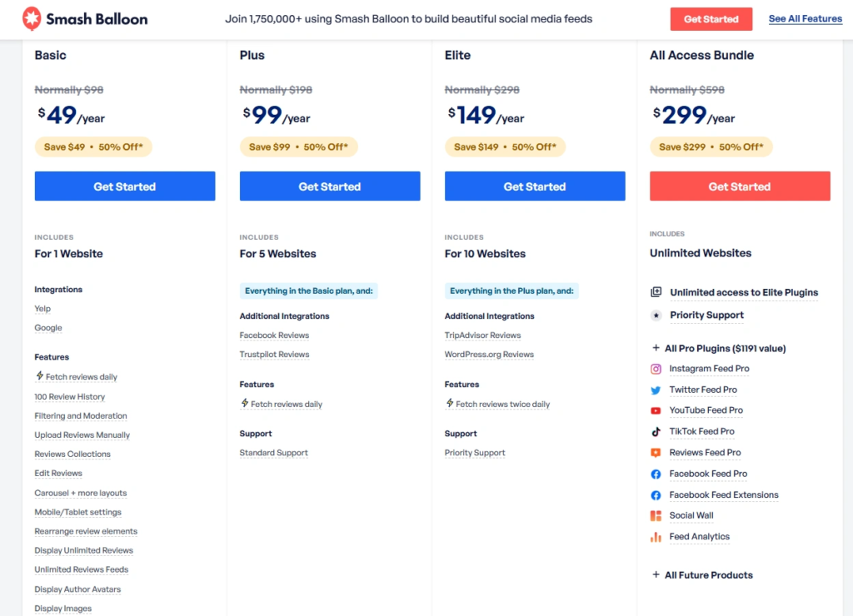Click the Feed Analytics icon
The image size is (853, 616).
click(x=656, y=537)
